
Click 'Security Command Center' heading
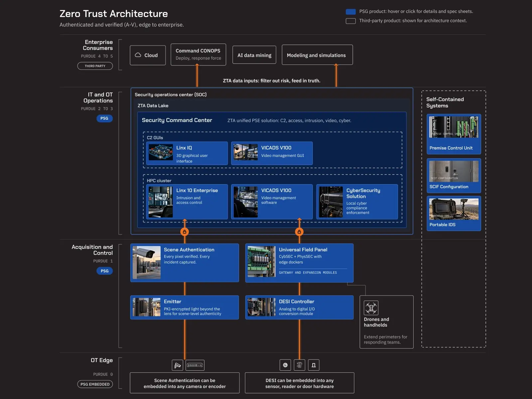point(177,120)
